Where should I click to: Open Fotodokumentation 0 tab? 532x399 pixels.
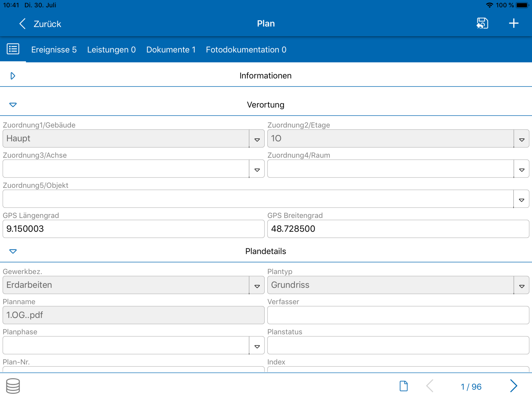pyautogui.click(x=246, y=49)
